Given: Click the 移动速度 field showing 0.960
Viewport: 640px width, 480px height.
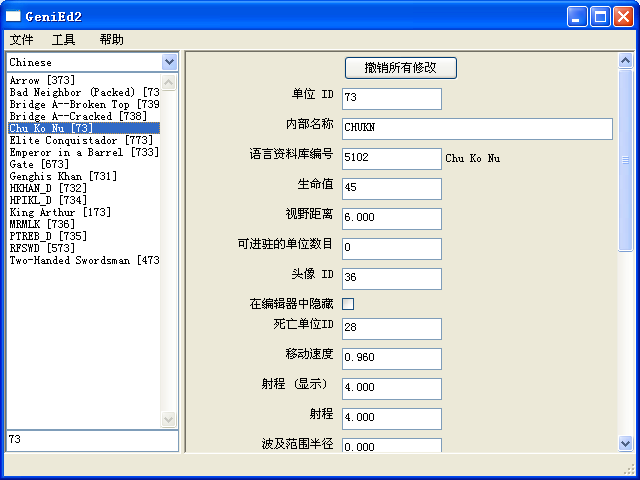Looking at the screenshot, I should coord(391,358).
